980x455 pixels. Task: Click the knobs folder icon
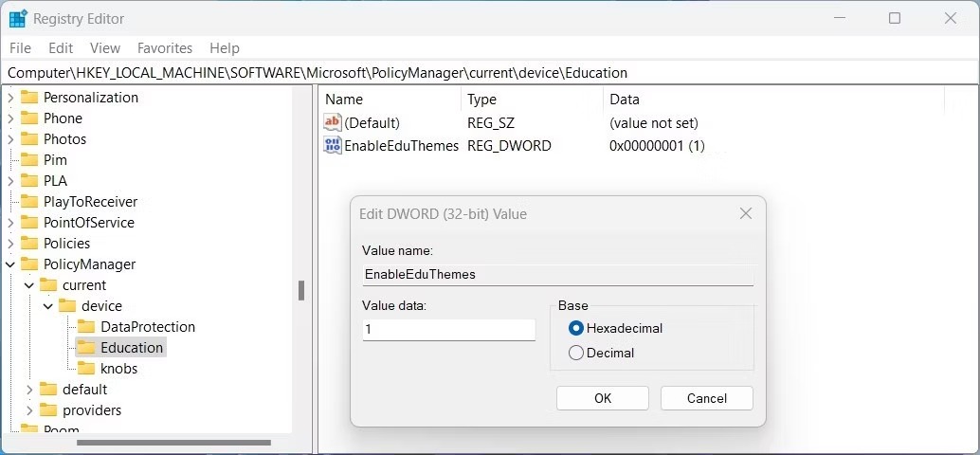(x=86, y=368)
